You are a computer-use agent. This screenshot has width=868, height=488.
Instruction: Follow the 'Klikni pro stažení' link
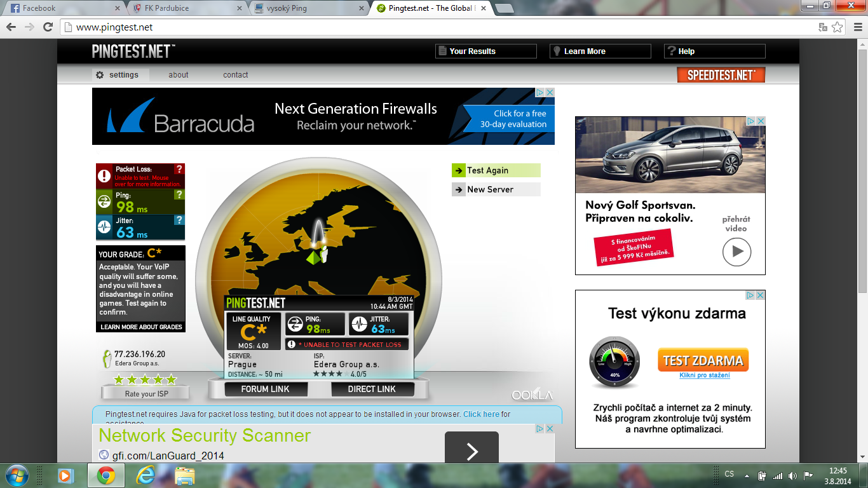coord(704,376)
